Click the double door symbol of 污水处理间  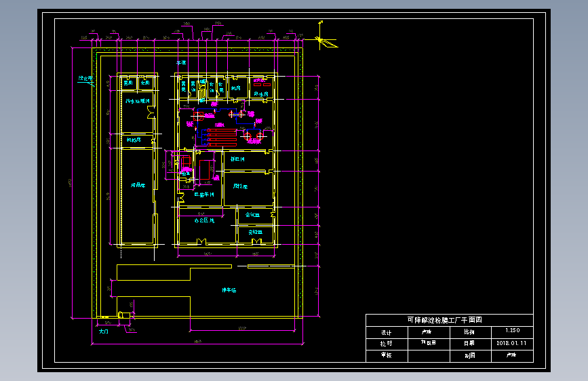point(151,113)
